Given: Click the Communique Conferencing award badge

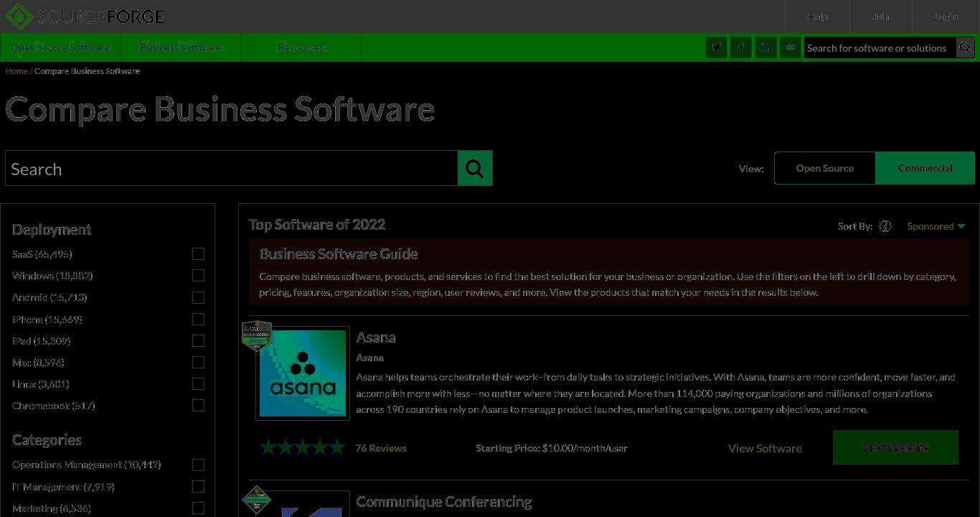Looking at the screenshot, I should click(257, 500).
